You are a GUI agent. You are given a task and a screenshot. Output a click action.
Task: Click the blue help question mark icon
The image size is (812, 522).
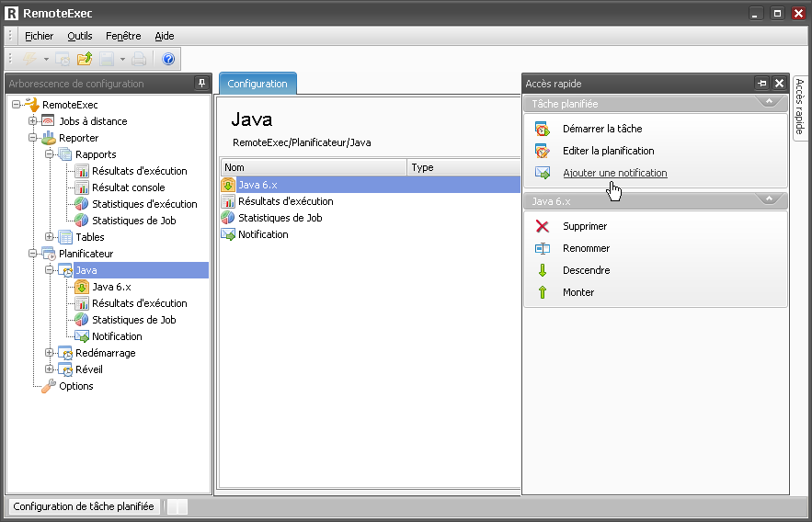click(168, 59)
